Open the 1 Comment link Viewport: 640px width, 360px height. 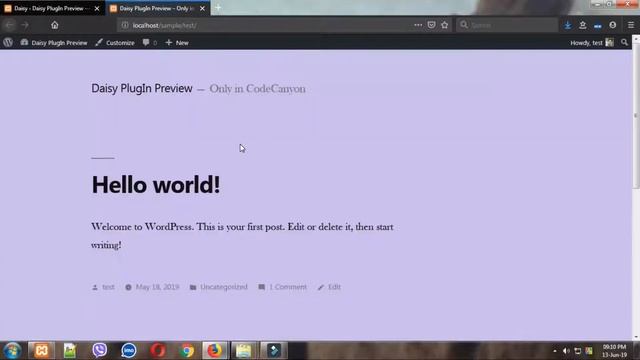point(288,287)
